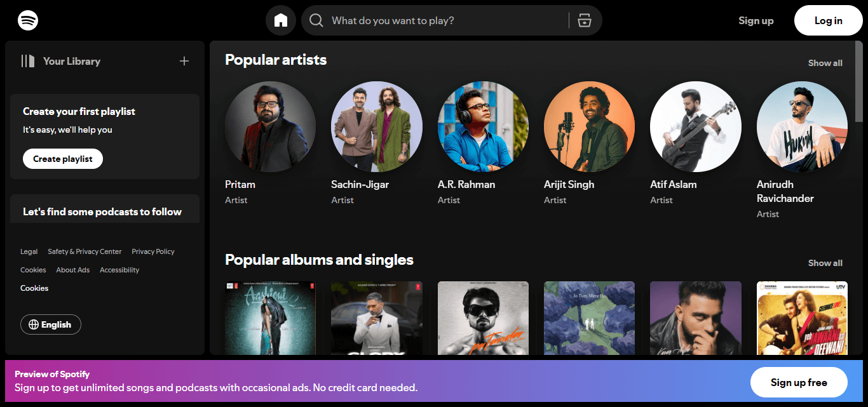Click the Sign up free button
The width and height of the screenshot is (868, 407).
(x=799, y=382)
